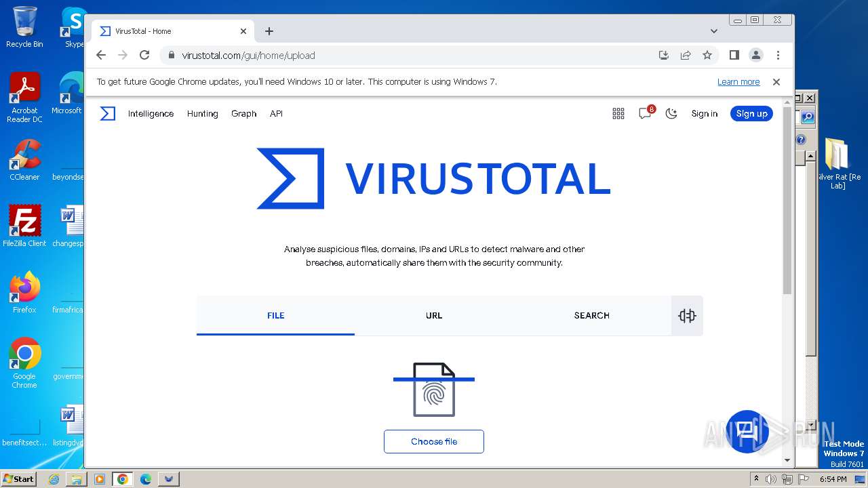Image resolution: width=868 pixels, height=488 pixels.
Task: Click the blue chat widget button
Action: coord(747,431)
